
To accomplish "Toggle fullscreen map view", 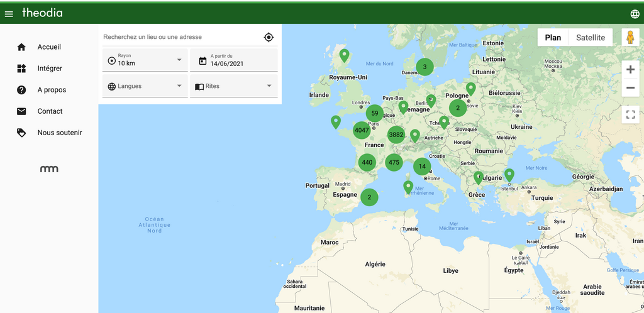I will click(x=630, y=114).
